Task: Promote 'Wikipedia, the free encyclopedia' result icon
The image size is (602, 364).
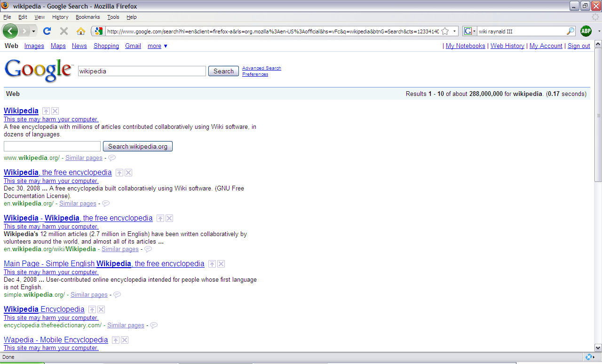Action: coord(119,173)
